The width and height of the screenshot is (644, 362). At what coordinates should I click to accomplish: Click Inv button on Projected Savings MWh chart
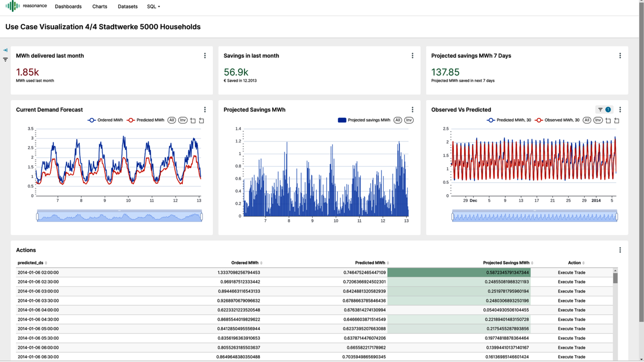click(x=409, y=120)
